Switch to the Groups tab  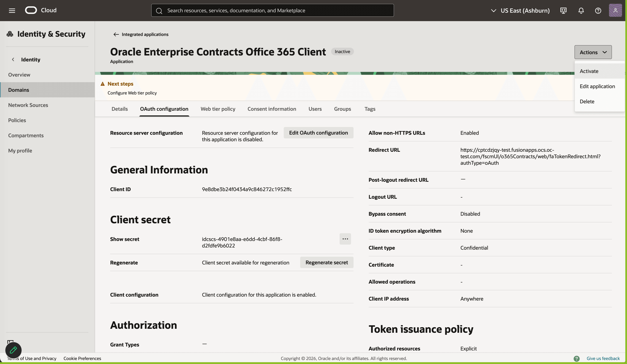[x=342, y=109]
